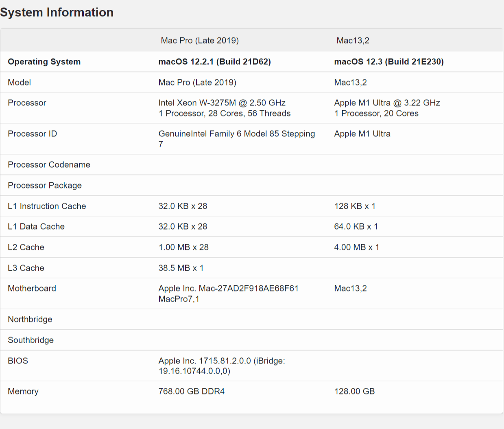
Task: Select 128 KB x 1 cache value
Action: [x=355, y=206]
